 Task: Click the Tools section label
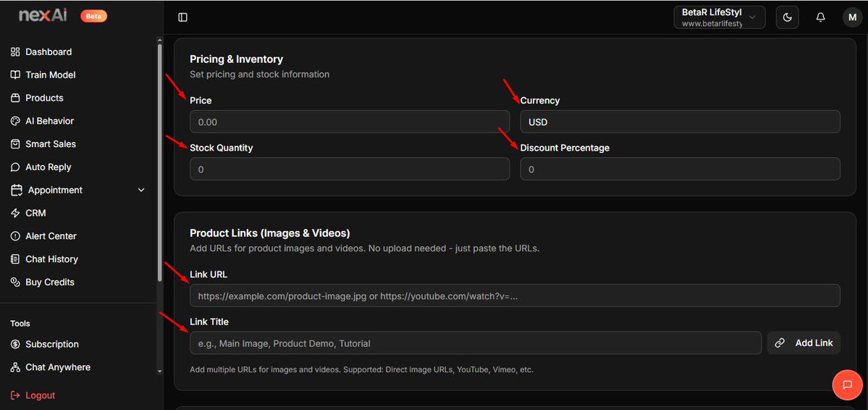coord(20,324)
